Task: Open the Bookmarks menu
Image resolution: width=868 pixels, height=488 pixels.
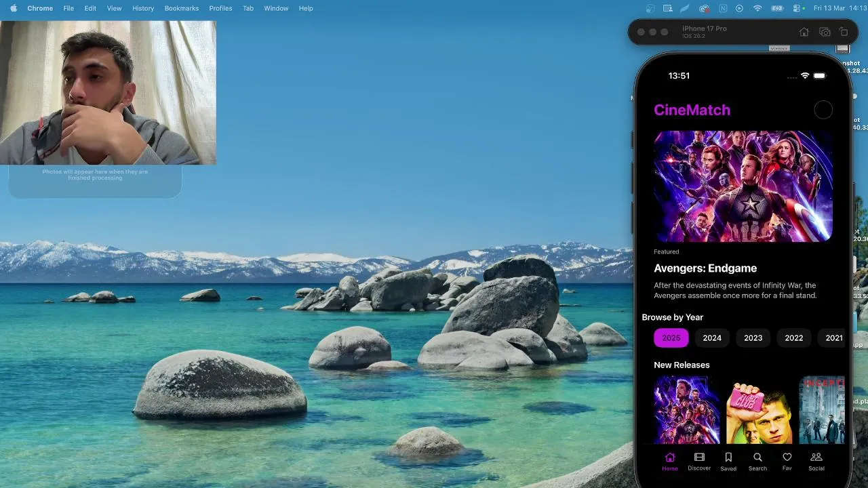Action: [x=181, y=8]
